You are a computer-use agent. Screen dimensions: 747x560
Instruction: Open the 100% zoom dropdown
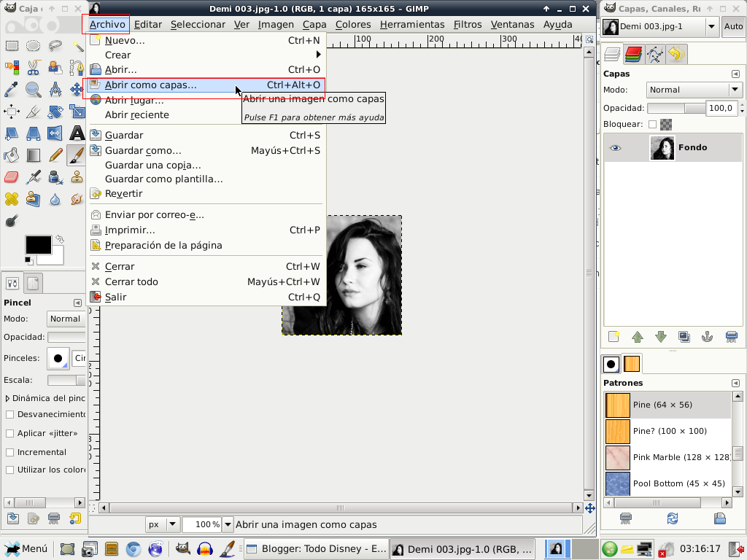pyautogui.click(x=228, y=524)
